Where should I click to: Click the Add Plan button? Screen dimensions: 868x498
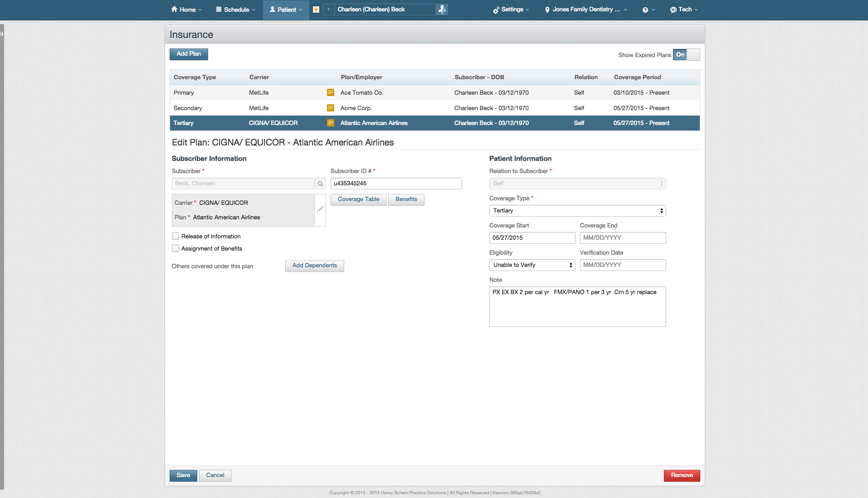[189, 54]
